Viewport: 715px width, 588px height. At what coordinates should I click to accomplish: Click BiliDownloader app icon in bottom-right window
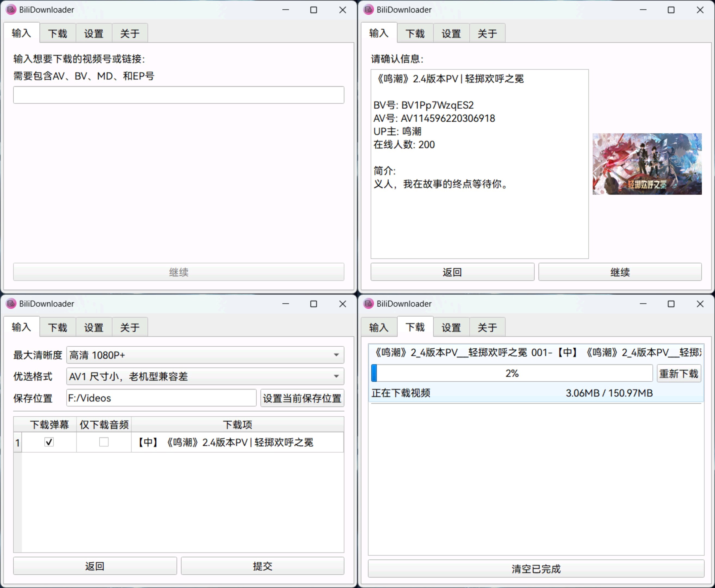(x=368, y=304)
